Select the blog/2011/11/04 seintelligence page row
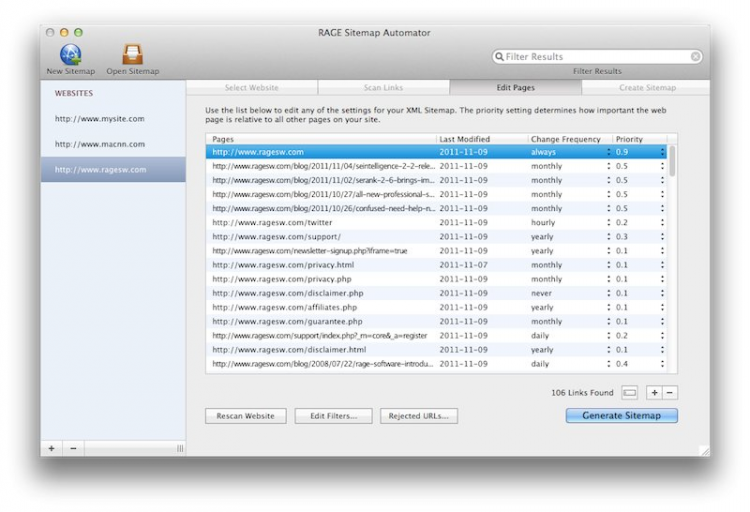The width and height of the screenshot is (750, 512). pyautogui.click(x=436, y=166)
